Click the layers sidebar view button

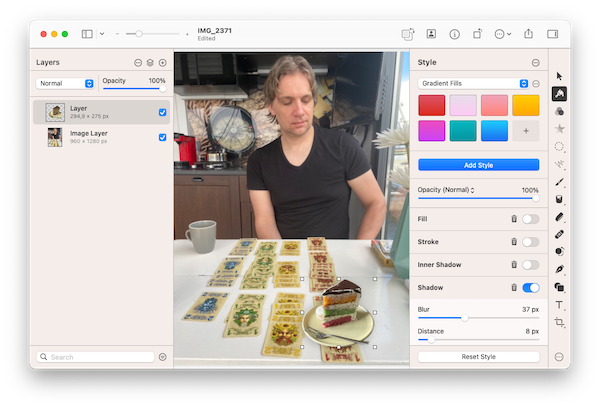tap(87, 34)
